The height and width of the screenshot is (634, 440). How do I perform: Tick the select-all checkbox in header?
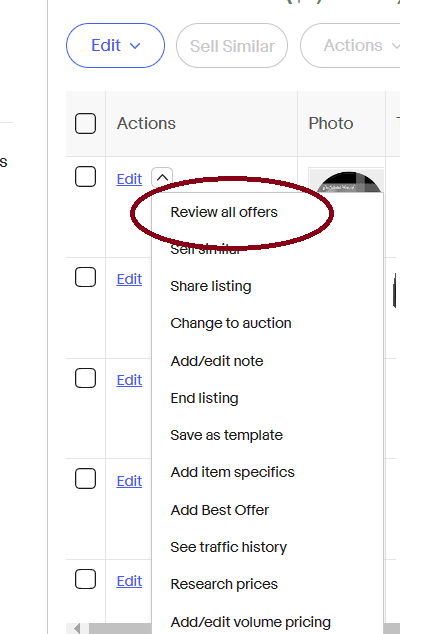point(85,123)
